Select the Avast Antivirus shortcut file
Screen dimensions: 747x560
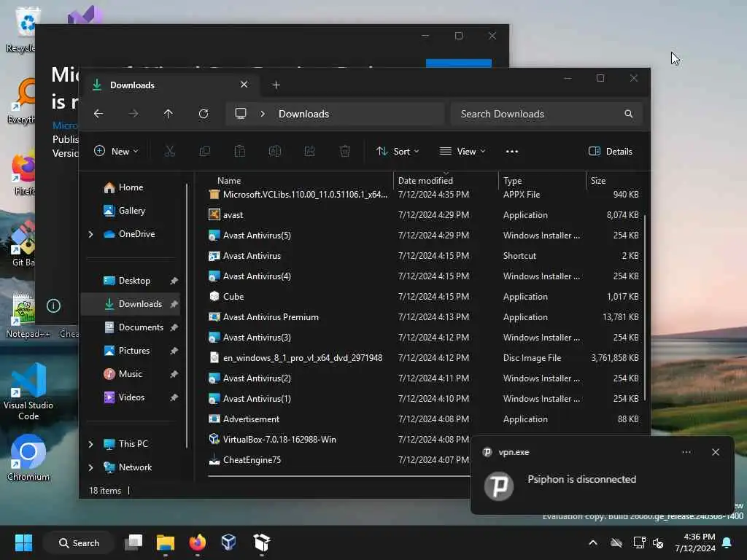pos(252,256)
